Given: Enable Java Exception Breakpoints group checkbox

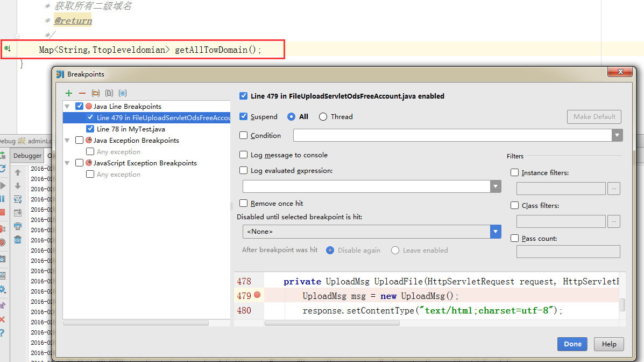Looking at the screenshot, I should (79, 140).
